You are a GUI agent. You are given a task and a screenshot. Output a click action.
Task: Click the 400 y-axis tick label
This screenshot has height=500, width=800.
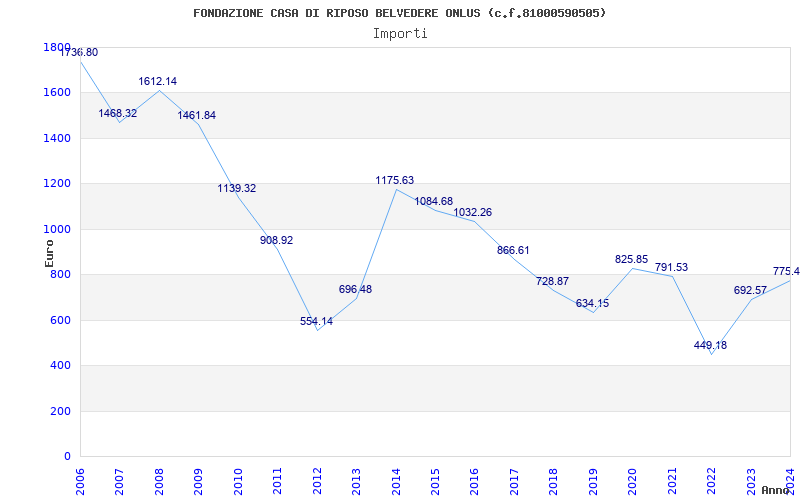(x=60, y=365)
